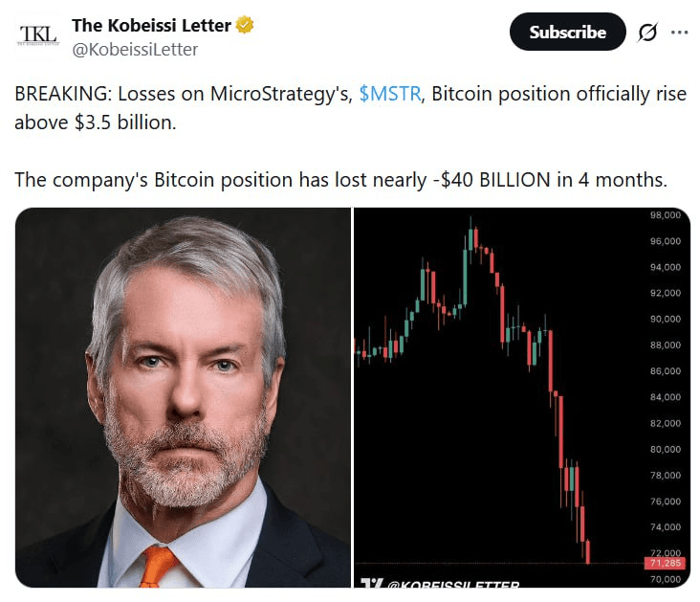The image size is (700, 602).
Task: Open the bearded man portrait photo
Action: [x=183, y=397]
